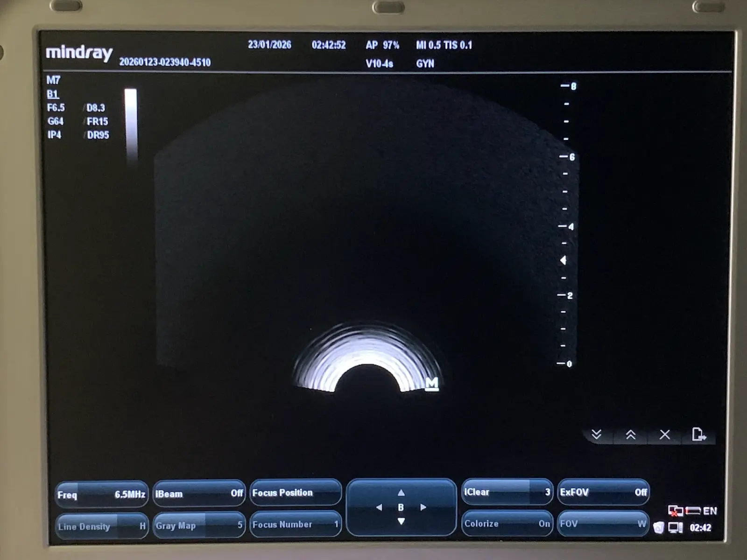Click the X clear icon near image controls
This screenshot has width=747, height=560.
[x=664, y=435]
